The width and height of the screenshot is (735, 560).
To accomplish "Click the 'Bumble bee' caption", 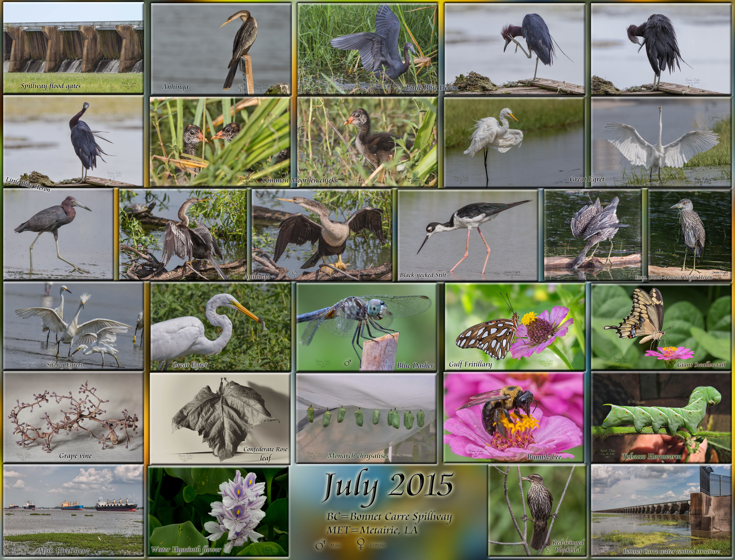I will click(x=544, y=457).
